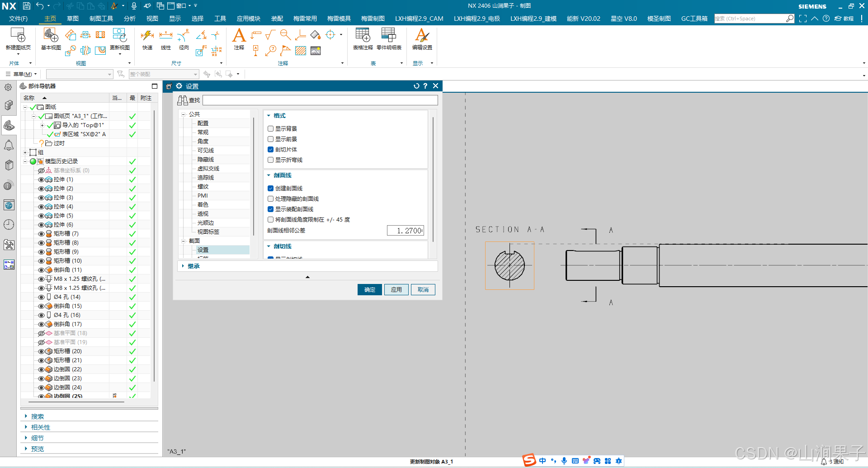Open the 注释 (note) annotation tool
Viewport: 868px width, 468px height.
(x=239, y=35)
